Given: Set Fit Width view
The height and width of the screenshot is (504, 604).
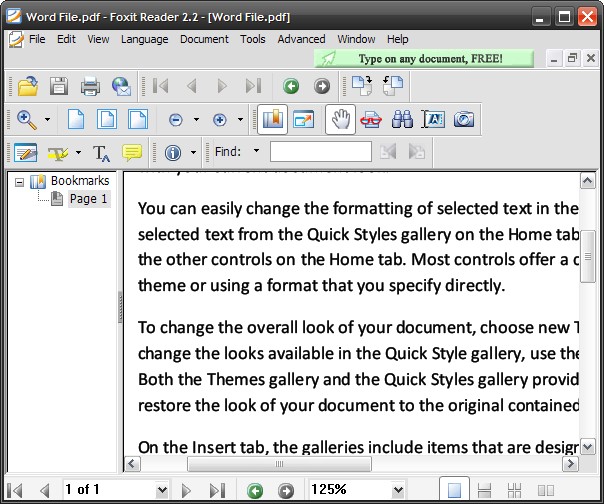Looking at the screenshot, I should point(138,119).
